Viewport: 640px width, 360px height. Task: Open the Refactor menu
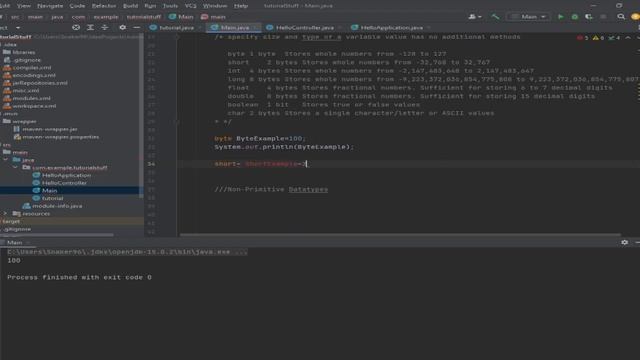(104, 6)
